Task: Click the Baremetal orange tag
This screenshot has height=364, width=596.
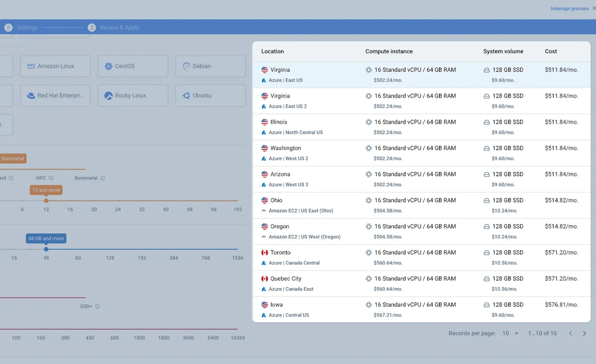Action: click(13, 159)
